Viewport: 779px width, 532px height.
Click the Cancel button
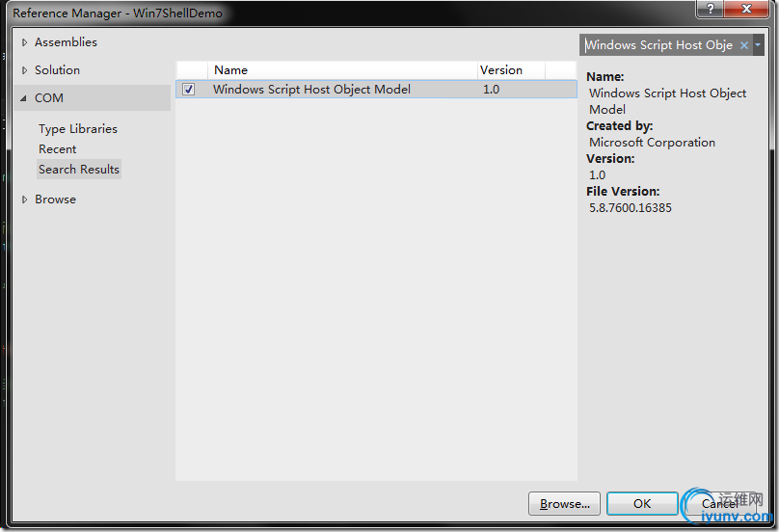719,504
